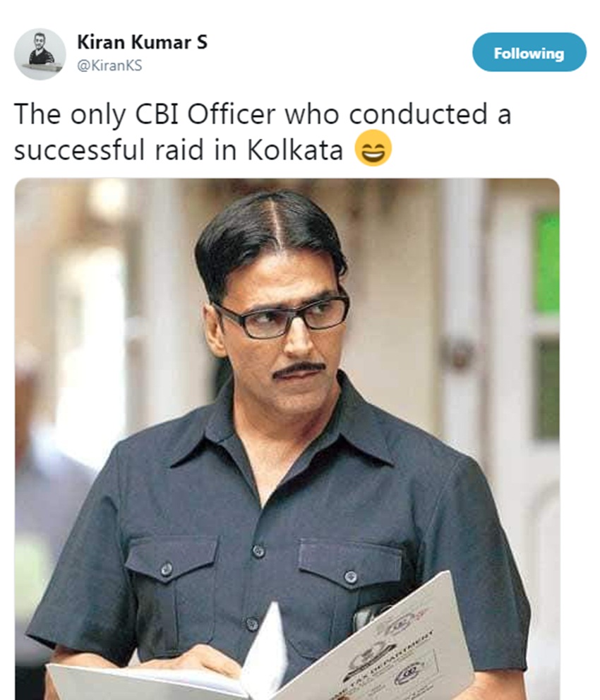The width and height of the screenshot is (600, 700).
Task: Open the attached tweet photo
Action: click(x=287, y=439)
